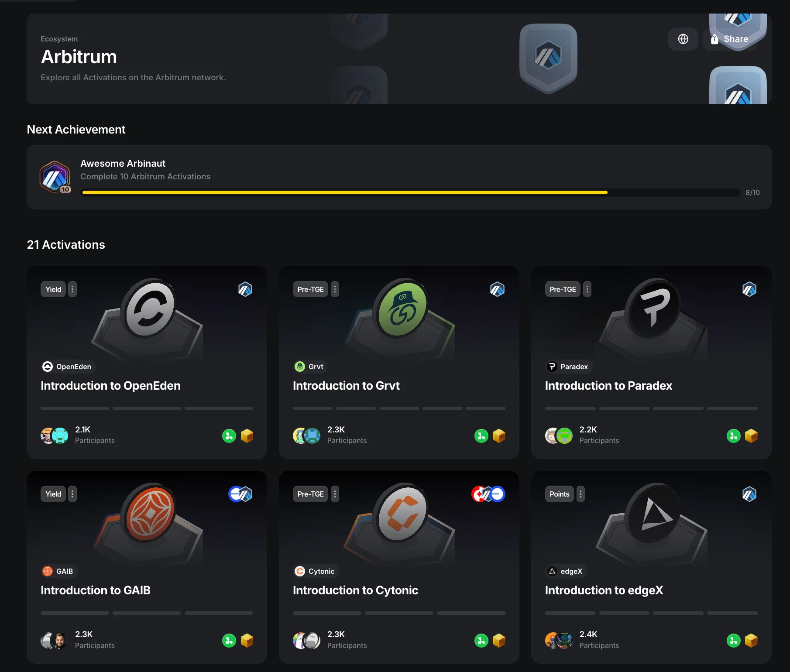Click Arbitrum network icon on edgeX card
The height and width of the screenshot is (672, 790).
(749, 494)
